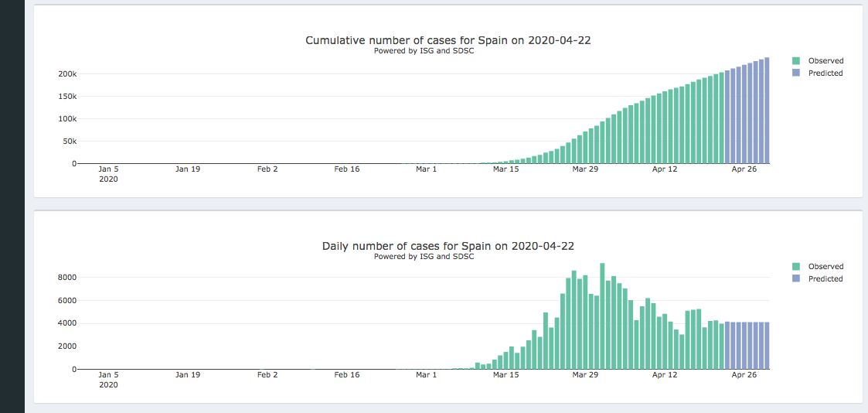Toggle Observed series in cumulative chart legend
Image resolution: width=868 pixels, height=413 pixels.
(825, 60)
